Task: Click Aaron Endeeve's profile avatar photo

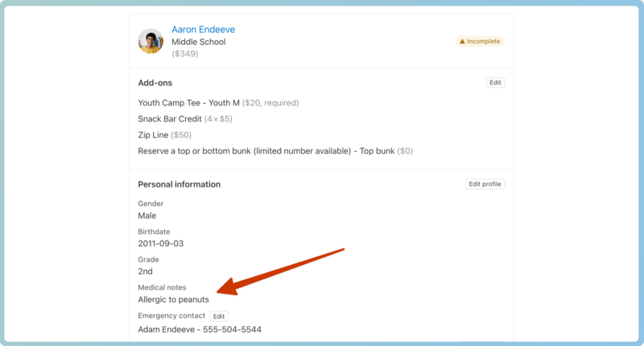Action: (151, 41)
